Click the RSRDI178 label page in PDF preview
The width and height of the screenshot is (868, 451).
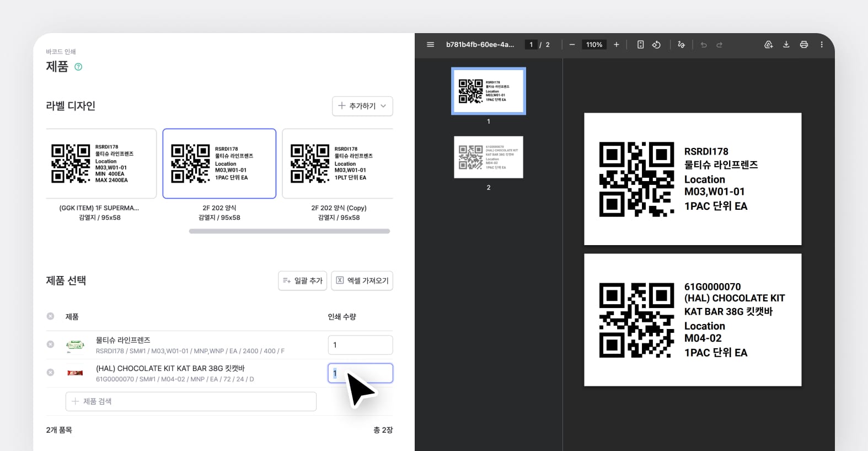693,179
